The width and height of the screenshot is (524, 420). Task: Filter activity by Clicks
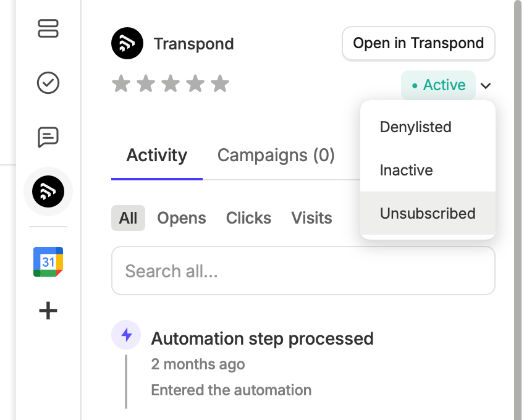(x=248, y=217)
